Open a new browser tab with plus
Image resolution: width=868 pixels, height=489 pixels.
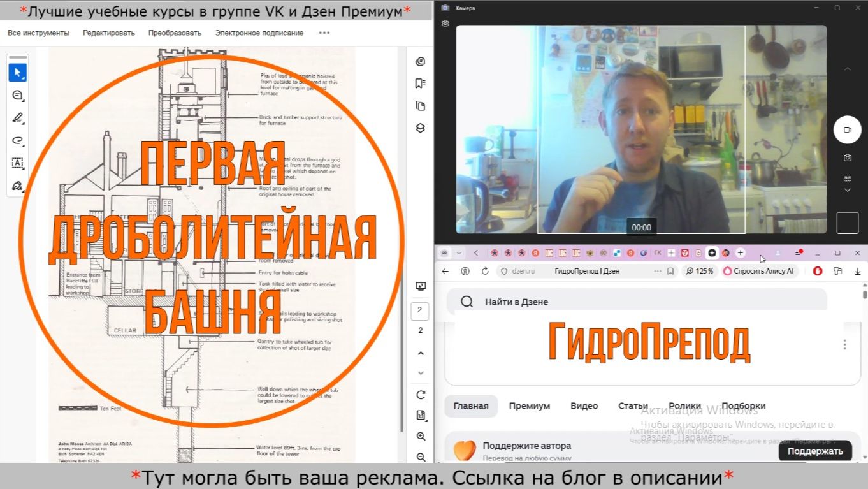(x=740, y=253)
